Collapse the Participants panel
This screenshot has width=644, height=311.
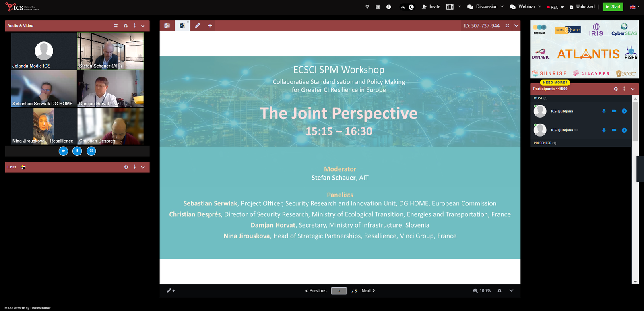(x=633, y=89)
